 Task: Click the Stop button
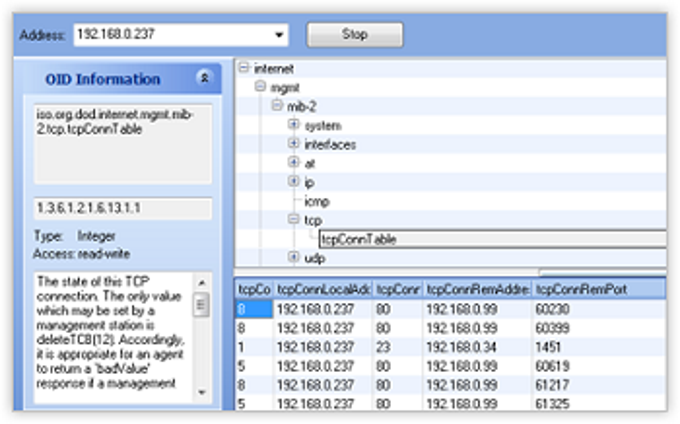click(x=355, y=35)
